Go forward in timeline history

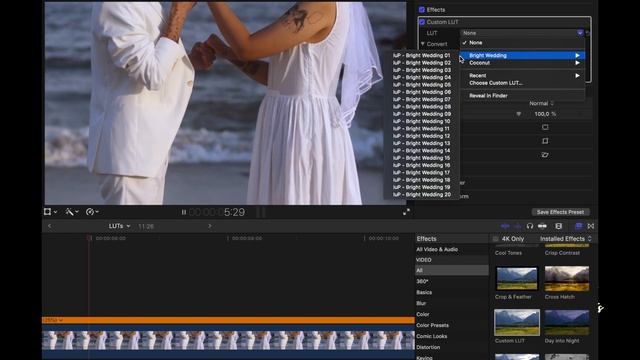tap(210, 226)
